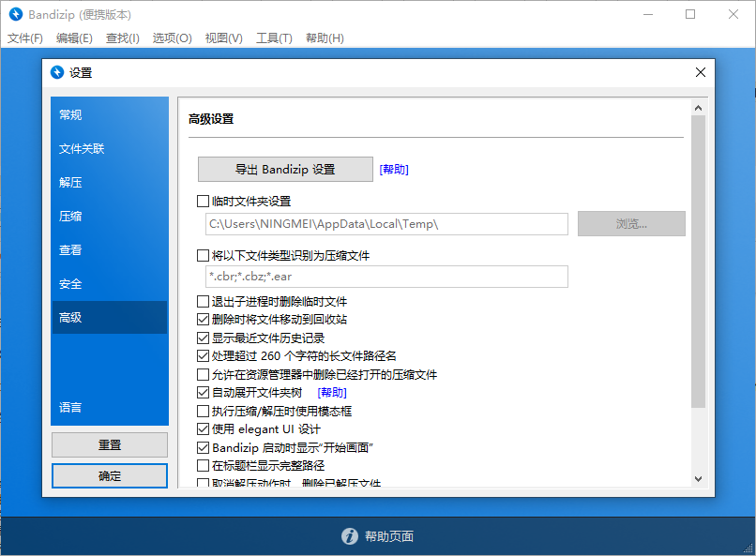The image size is (756, 556).
Task: Switch to the 常规 settings tab
Action: point(110,114)
